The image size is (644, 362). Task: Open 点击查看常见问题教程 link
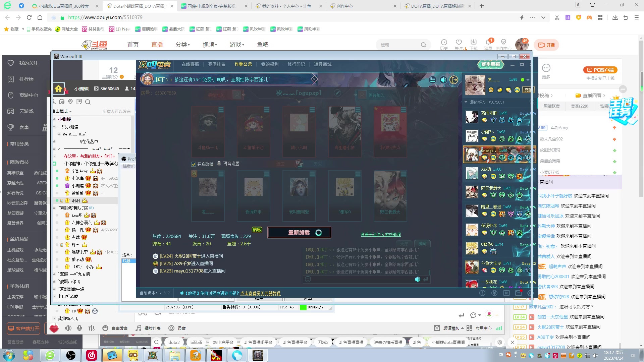[260, 293]
